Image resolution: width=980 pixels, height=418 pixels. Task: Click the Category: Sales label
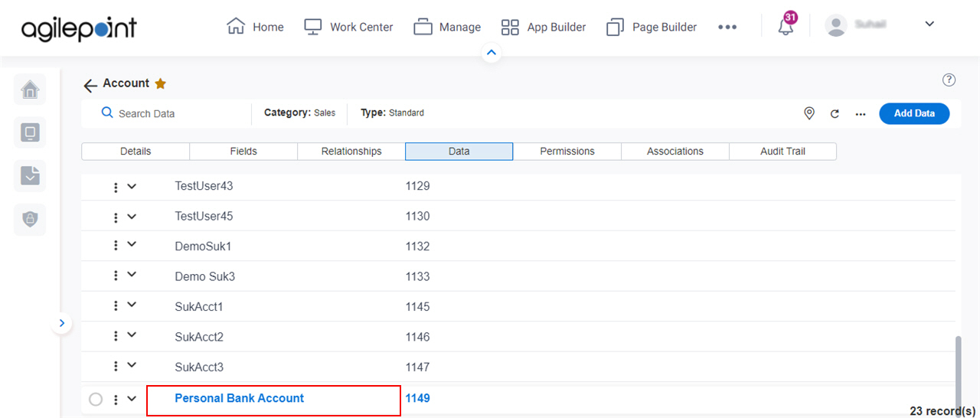(x=299, y=113)
